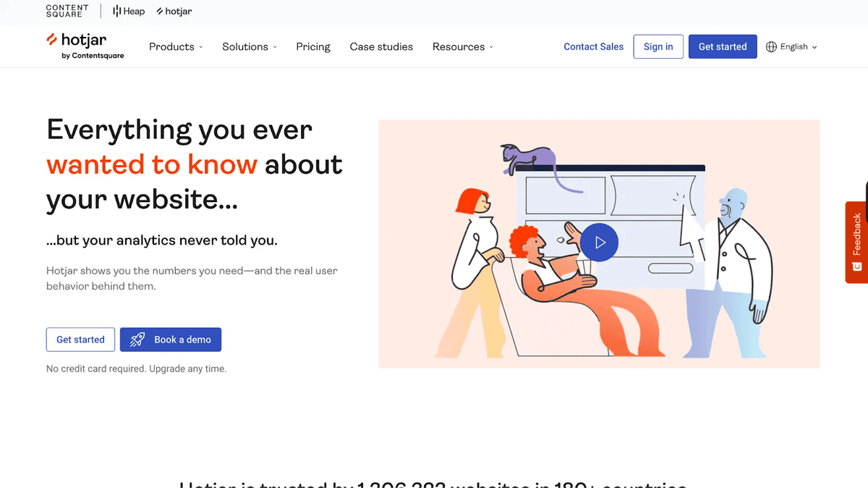Click the Sign in button
The height and width of the screenshot is (488, 868).
658,46
